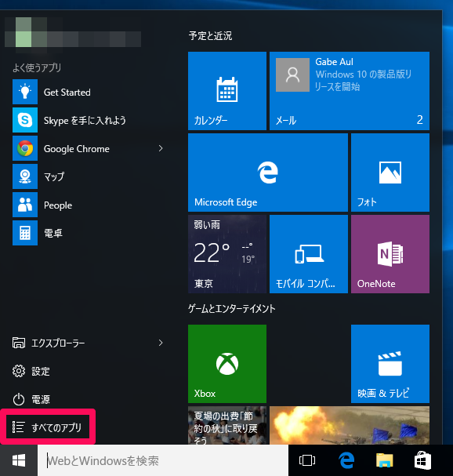Open the カレンダー tile
Image resolution: width=453 pixels, height=476 pixels.
point(227,91)
